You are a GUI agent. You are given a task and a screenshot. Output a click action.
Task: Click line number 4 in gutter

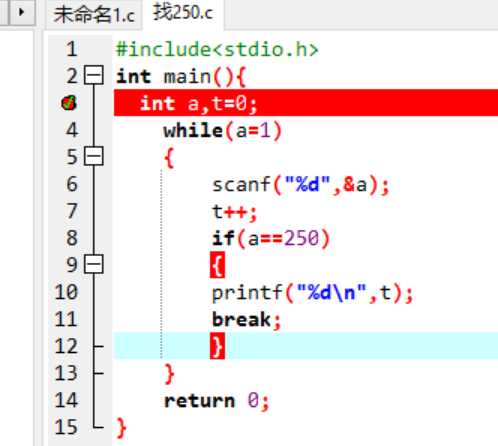72,130
